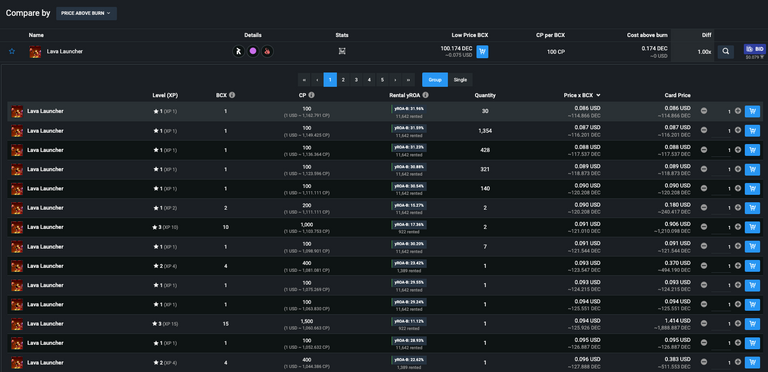Click the magnifier search button

(725, 51)
